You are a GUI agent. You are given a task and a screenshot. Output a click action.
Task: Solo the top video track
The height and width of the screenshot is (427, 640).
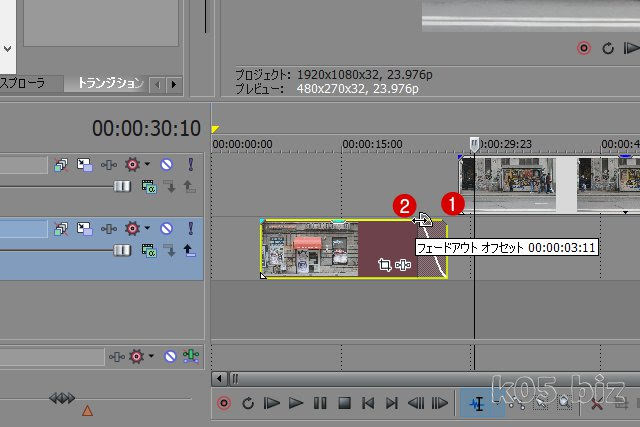point(190,165)
